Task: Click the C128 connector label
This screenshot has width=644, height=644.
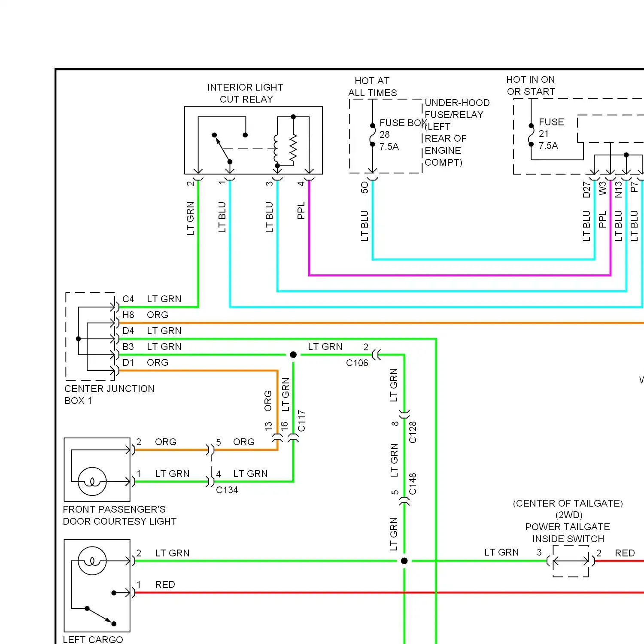Action: coord(413,432)
